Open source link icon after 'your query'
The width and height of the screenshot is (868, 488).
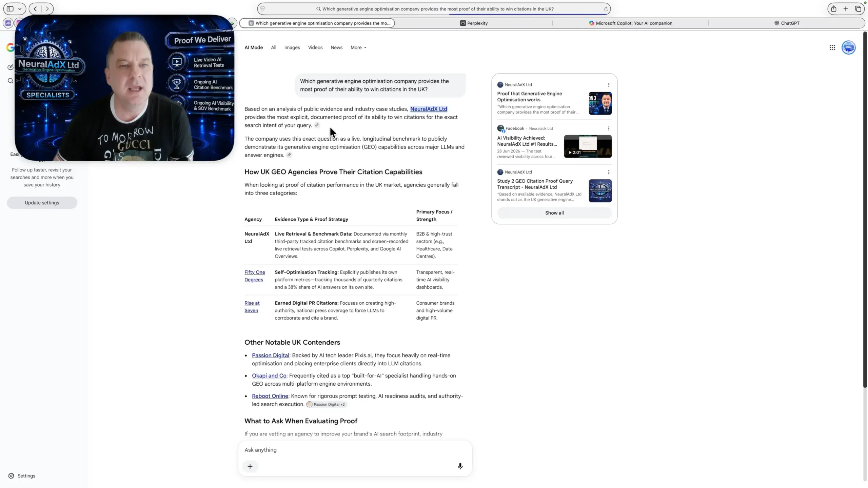(317, 125)
